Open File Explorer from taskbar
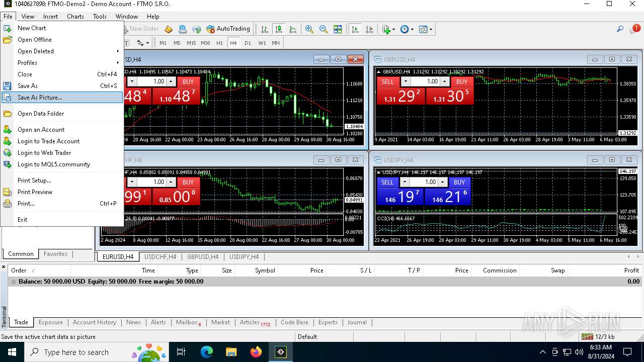644x362 pixels. point(231,352)
